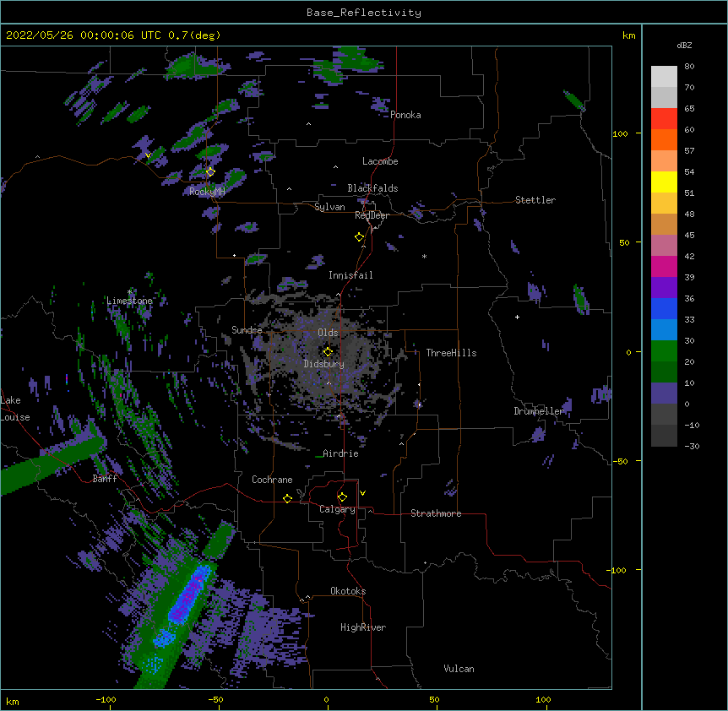This screenshot has height=711, width=728.
Task: Click the purple-blue storm core southwest of Okotoks
Action: click(189, 596)
